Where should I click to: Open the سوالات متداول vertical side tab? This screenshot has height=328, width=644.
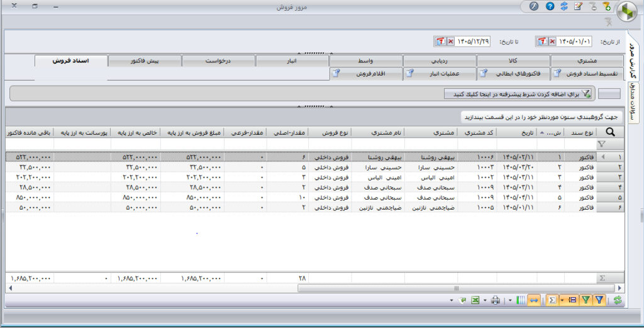click(633, 102)
